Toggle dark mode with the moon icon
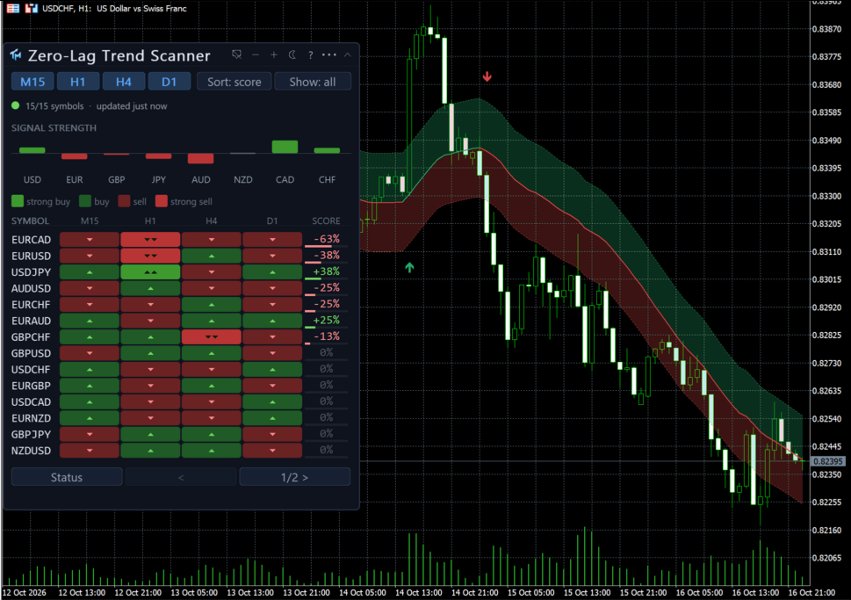Screen dimensions: 851x600 tap(292, 55)
